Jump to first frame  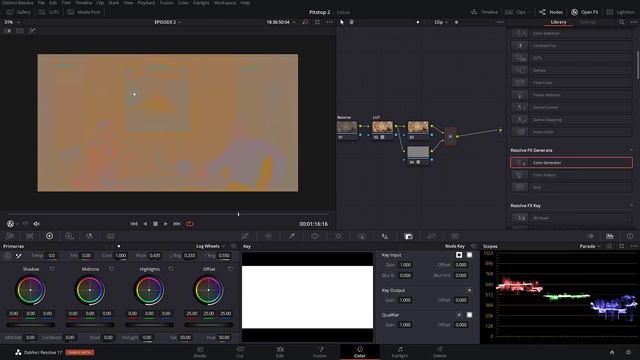tap(134, 224)
